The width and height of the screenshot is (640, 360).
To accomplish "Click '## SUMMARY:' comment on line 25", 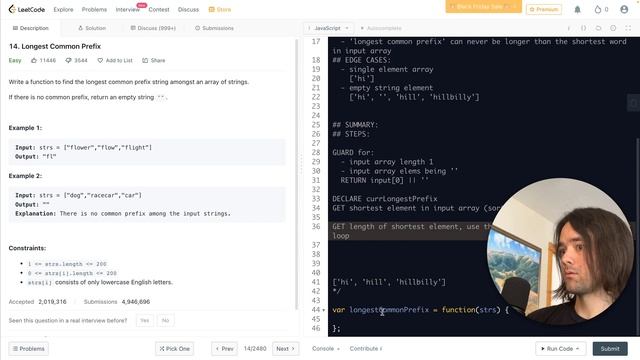I will 355,124.
